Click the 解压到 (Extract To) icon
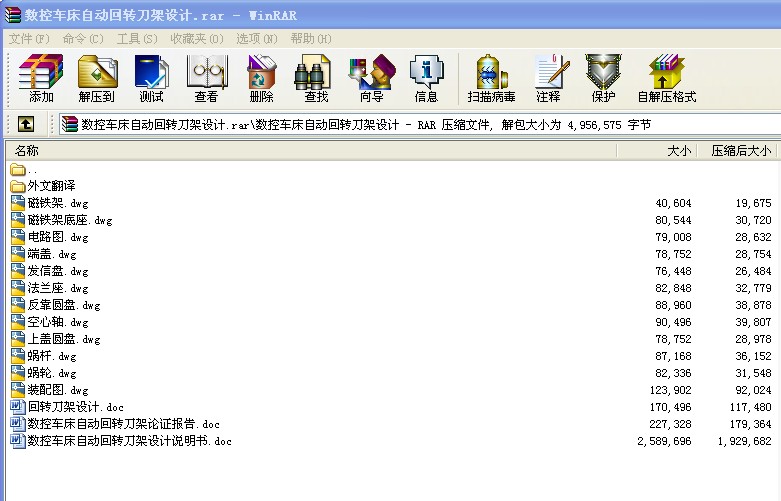 [x=97, y=78]
